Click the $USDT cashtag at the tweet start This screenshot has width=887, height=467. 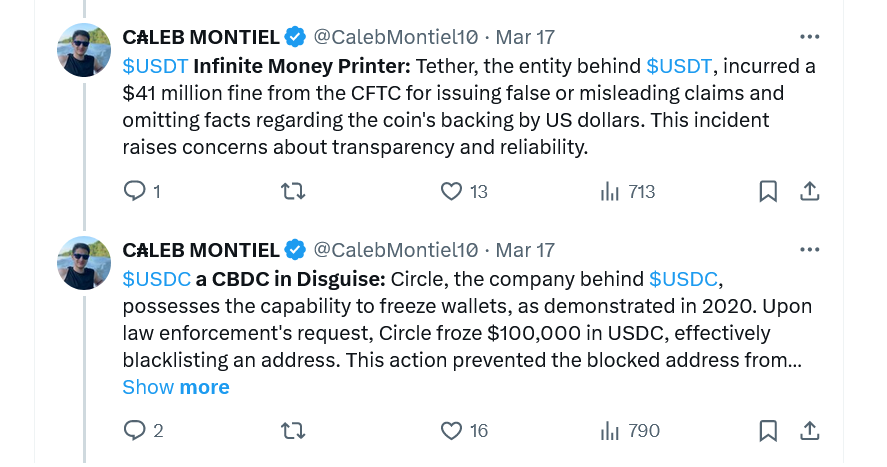tap(154, 67)
